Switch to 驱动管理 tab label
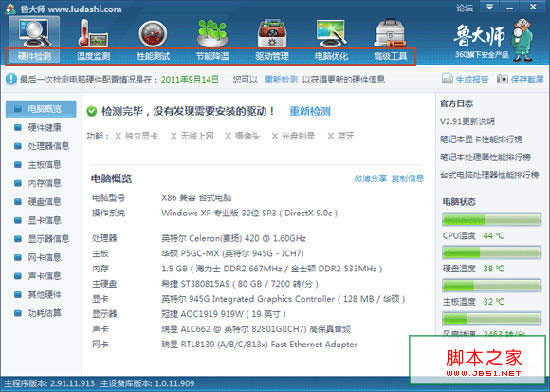 point(272,56)
